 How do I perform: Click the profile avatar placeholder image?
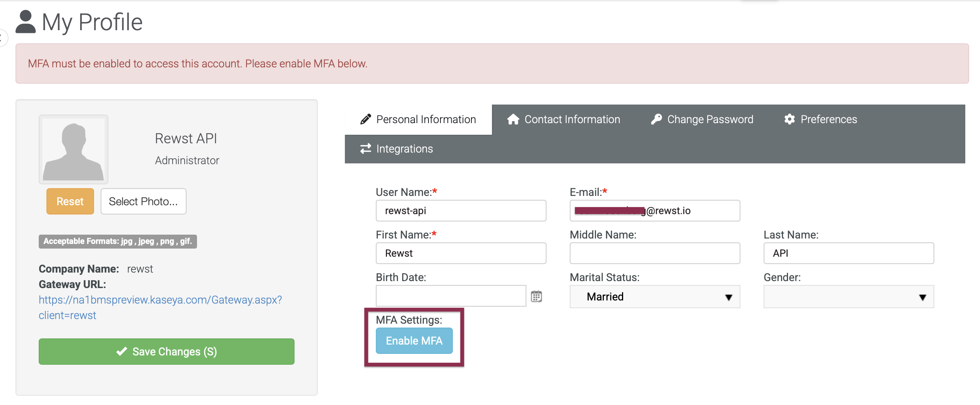[74, 149]
